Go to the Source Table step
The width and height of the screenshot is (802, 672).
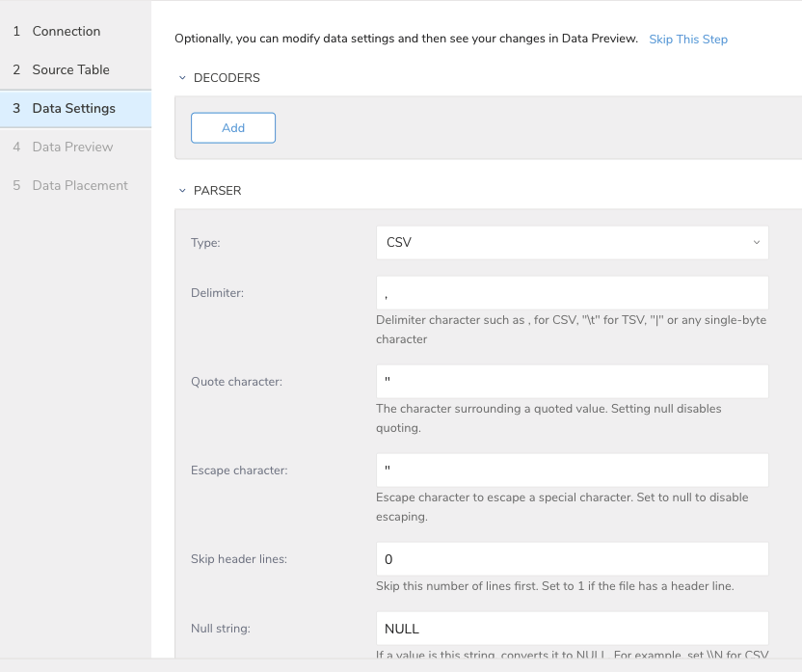click(x=70, y=69)
